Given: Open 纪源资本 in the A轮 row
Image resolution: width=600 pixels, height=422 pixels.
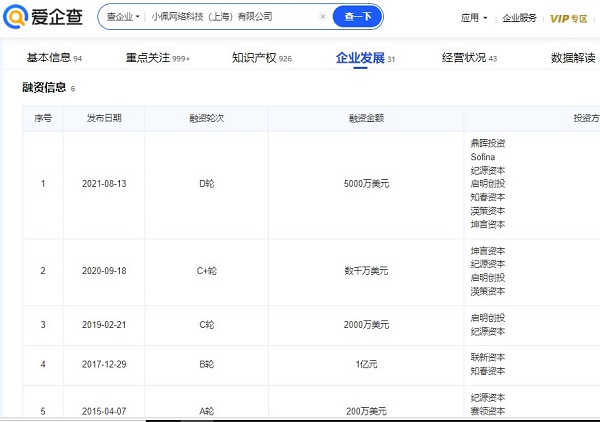Looking at the screenshot, I should [x=488, y=398].
